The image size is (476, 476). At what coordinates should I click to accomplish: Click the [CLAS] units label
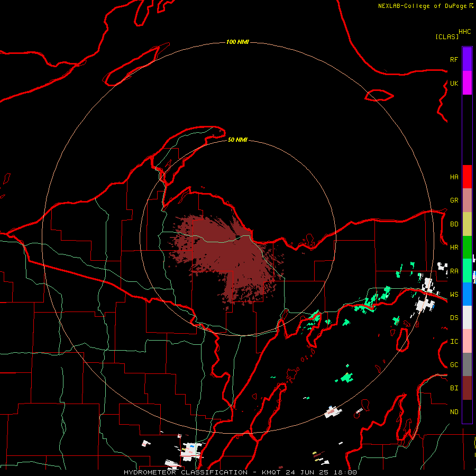click(x=447, y=36)
